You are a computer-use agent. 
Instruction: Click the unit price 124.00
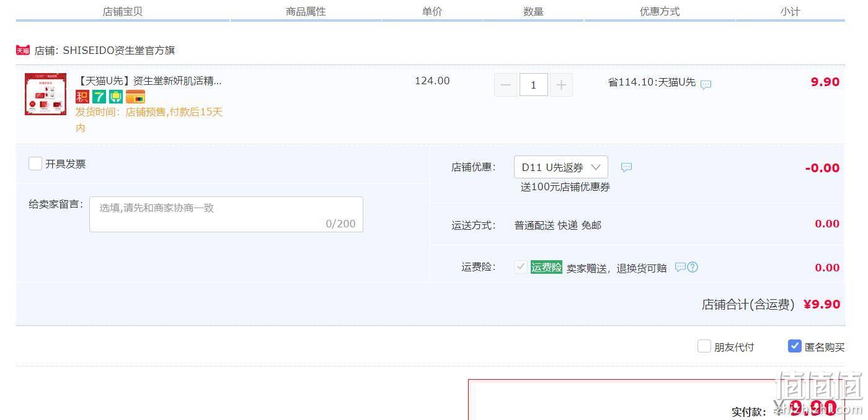pos(432,81)
